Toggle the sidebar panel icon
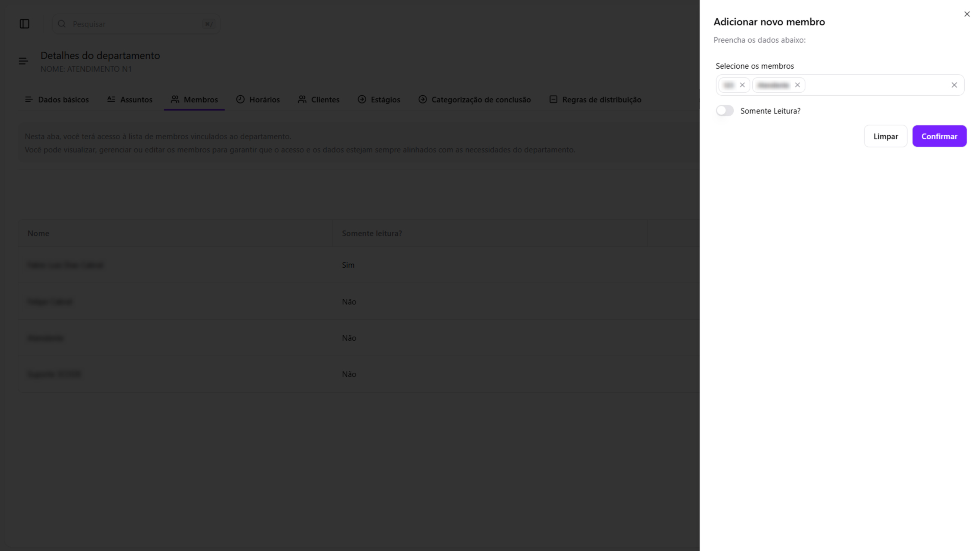Viewport: 980px width, 551px height. [24, 24]
